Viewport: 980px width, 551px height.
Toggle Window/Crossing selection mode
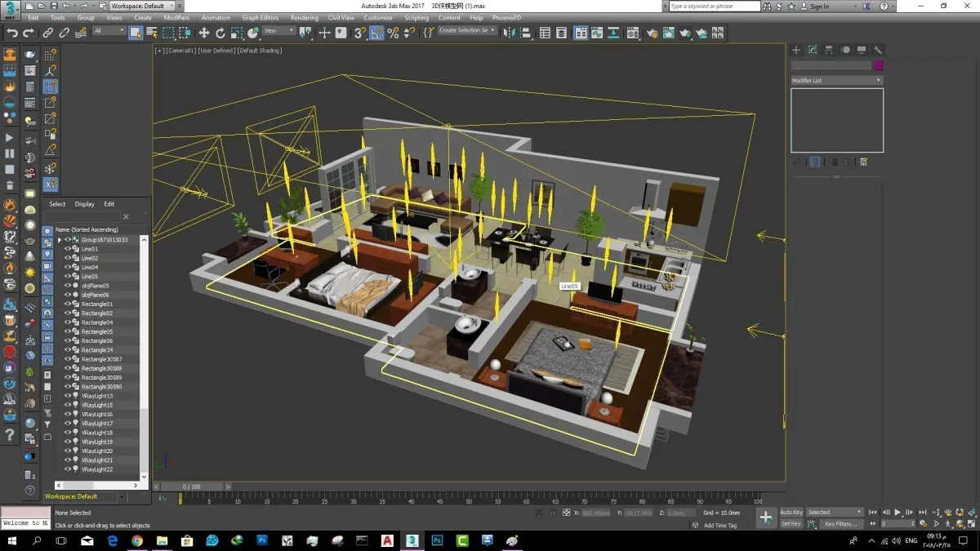(185, 33)
